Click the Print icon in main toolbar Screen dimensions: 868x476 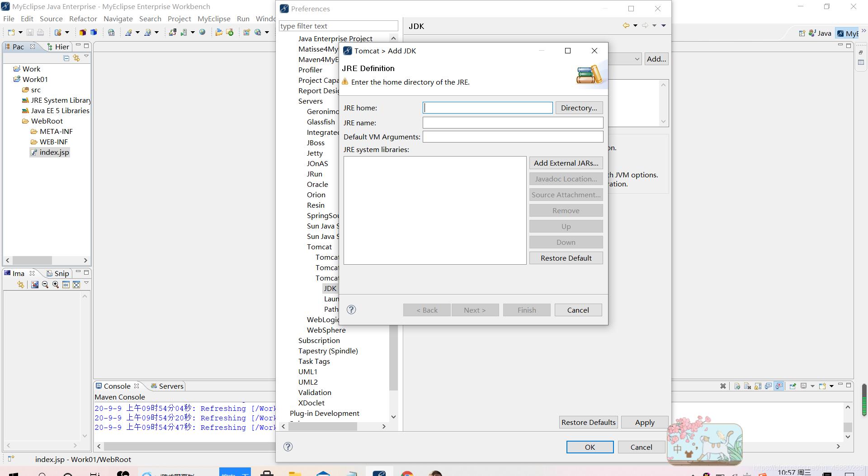pyautogui.click(x=40, y=32)
